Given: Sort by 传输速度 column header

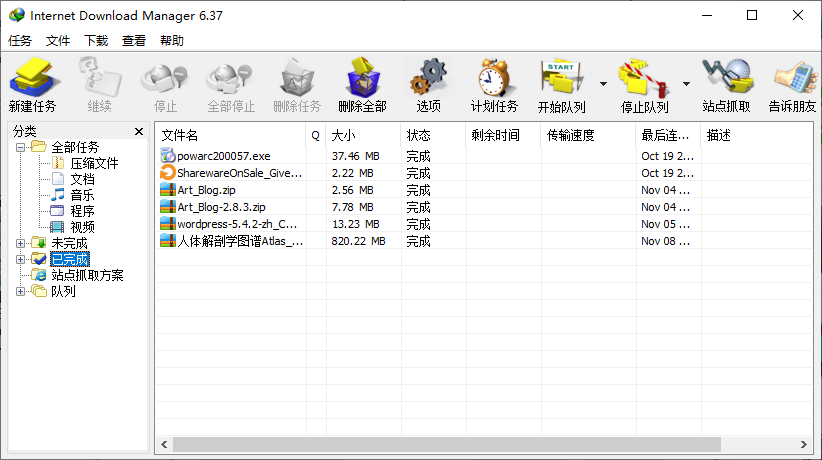Looking at the screenshot, I should click(x=588, y=135).
